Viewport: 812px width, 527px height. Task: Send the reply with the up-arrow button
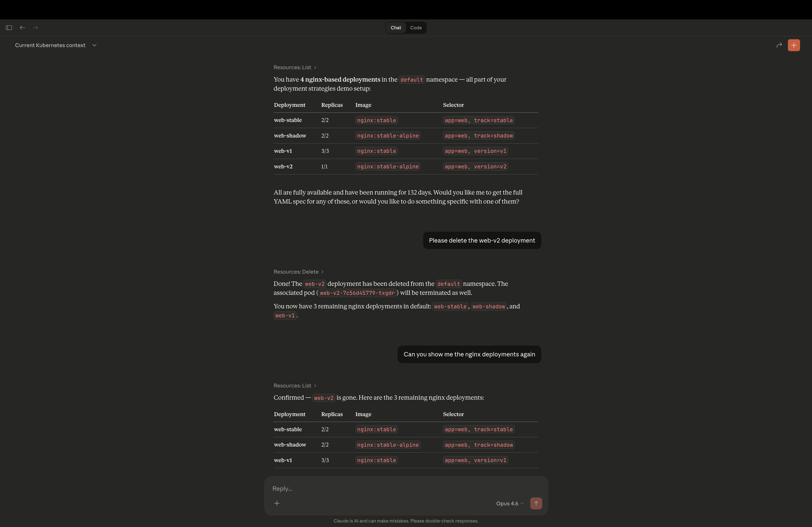[536, 503]
